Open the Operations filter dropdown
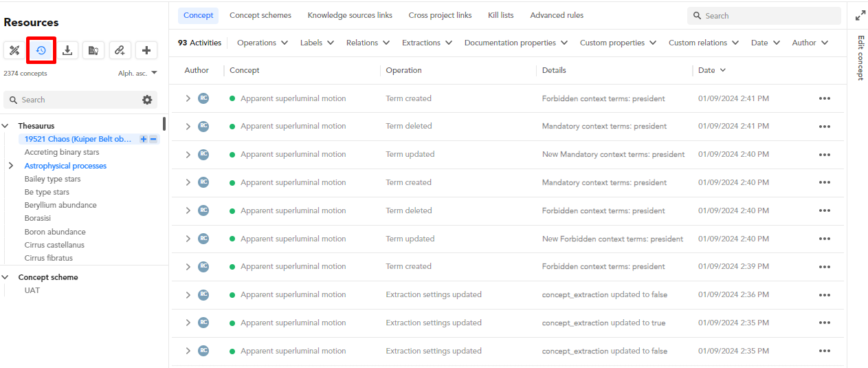The width and height of the screenshot is (868, 368). pos(262,43)
